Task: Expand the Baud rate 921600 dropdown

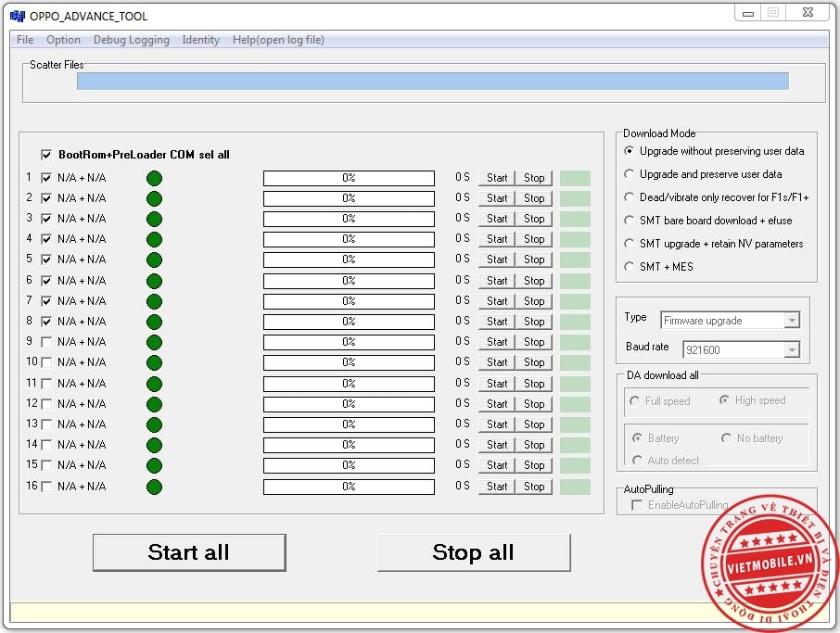Action: [792, 349]
